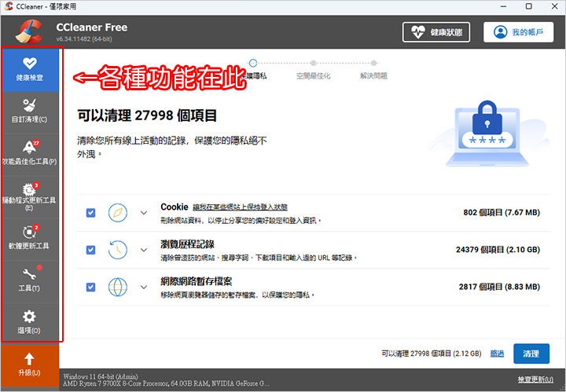Click the bottom 可以清理 27998 個項目 (2.12 GB) summary
Image resolution: width=566 pixels, height=392 pixels.
pos(432,354)
